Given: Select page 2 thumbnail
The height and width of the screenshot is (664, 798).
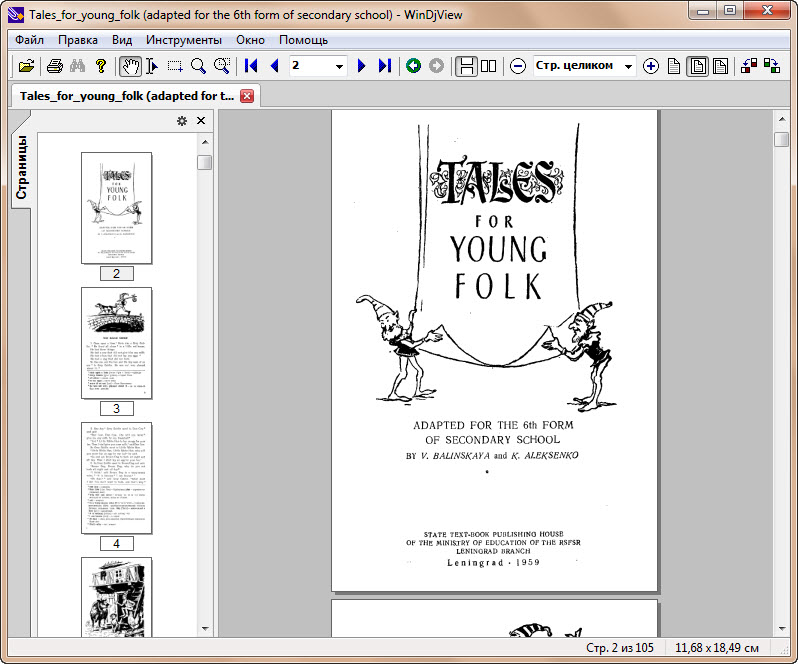Looking at the screenshot, I should pos(117,208).
